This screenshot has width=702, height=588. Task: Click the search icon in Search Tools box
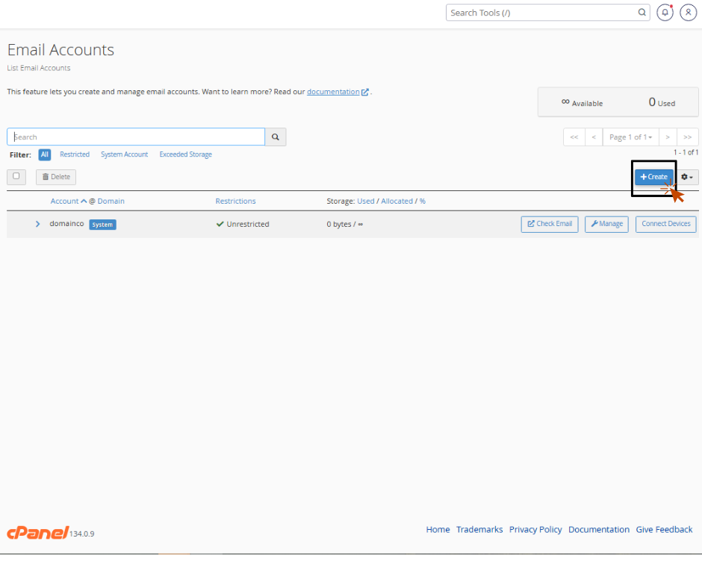click(x=642, y=13)
